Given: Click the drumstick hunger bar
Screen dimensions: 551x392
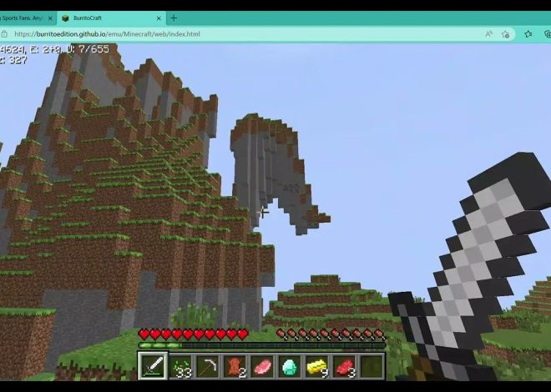Looking at the screenshot, I should pos(331,334).
